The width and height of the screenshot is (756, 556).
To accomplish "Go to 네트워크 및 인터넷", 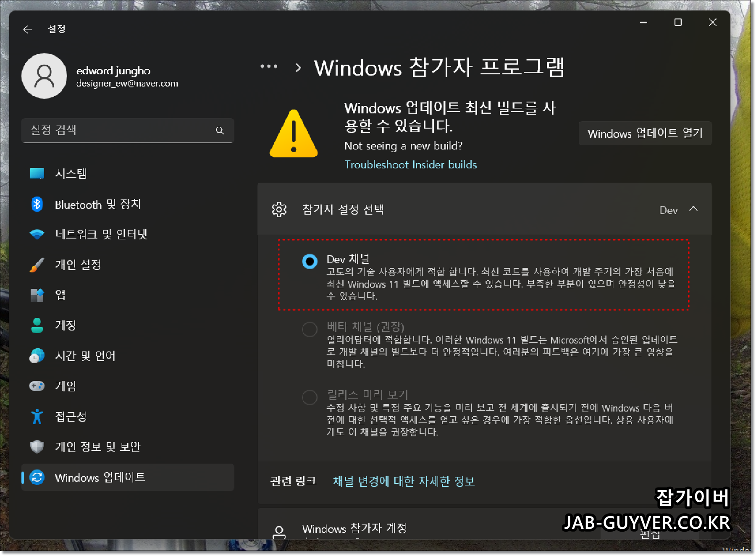I will coord(128,234).
